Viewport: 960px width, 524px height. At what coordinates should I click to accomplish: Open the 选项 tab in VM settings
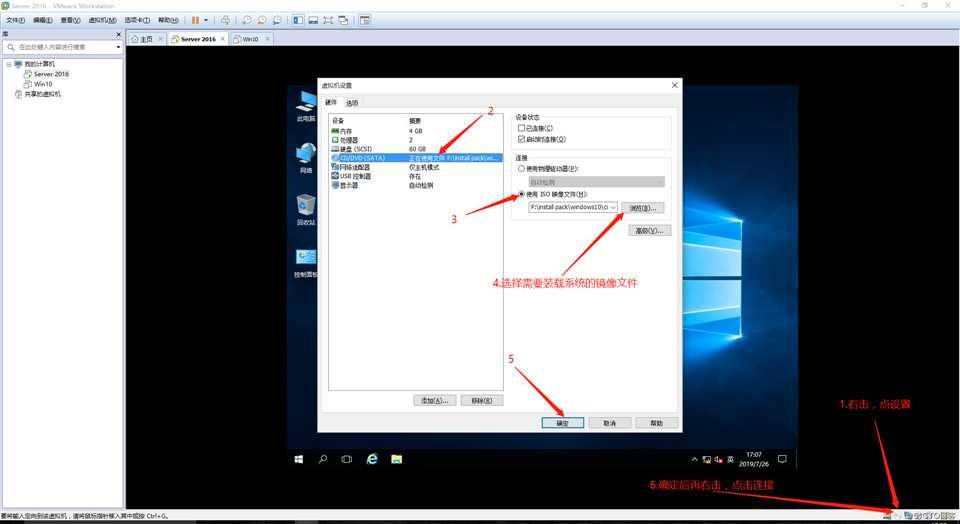pyautogui.click(x=352, y=103)
